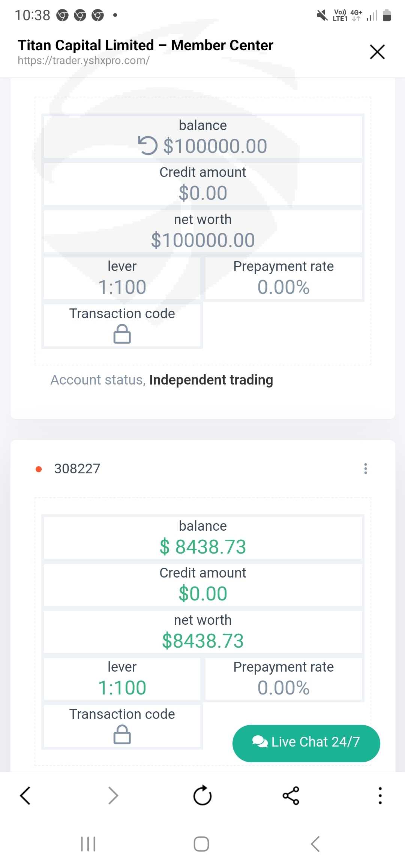Tap the Independent trading account status
Image resolution: width=405 pixels, height=868 pixels.
tap(211, 380)
